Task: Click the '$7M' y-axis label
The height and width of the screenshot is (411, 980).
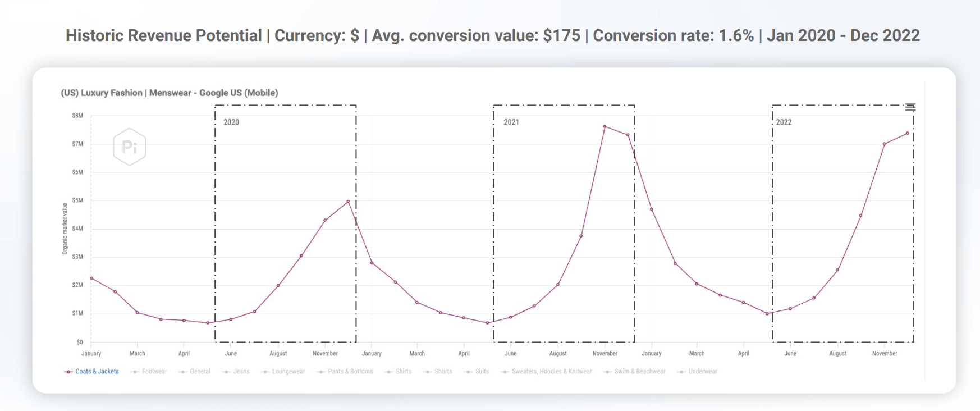Action: point(77,144)
